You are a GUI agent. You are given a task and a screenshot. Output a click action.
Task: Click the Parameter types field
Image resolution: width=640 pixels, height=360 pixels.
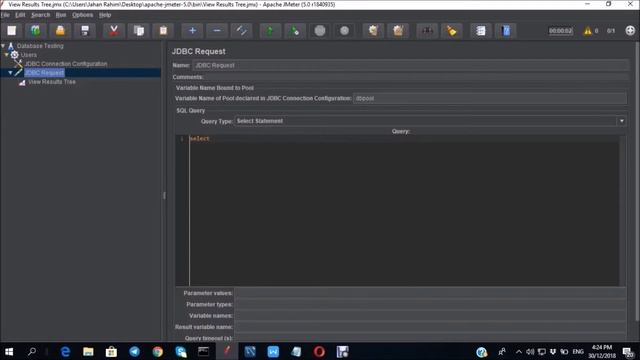point(430,304)
